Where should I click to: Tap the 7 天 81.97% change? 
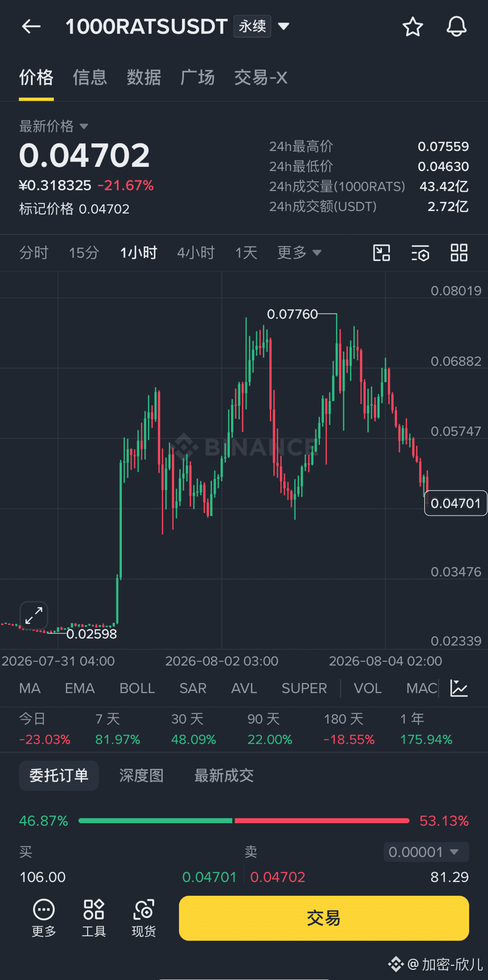pos(117,729)
